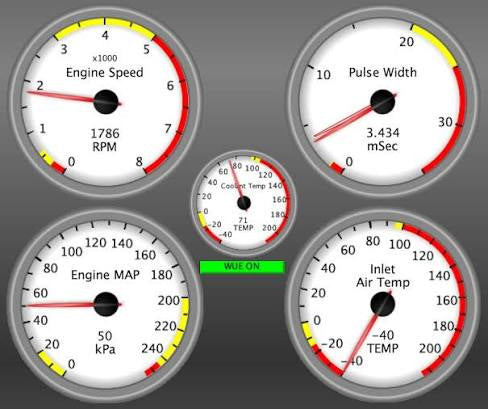
Task: Click the Engine MAP label text
Action: coord(105,275)
